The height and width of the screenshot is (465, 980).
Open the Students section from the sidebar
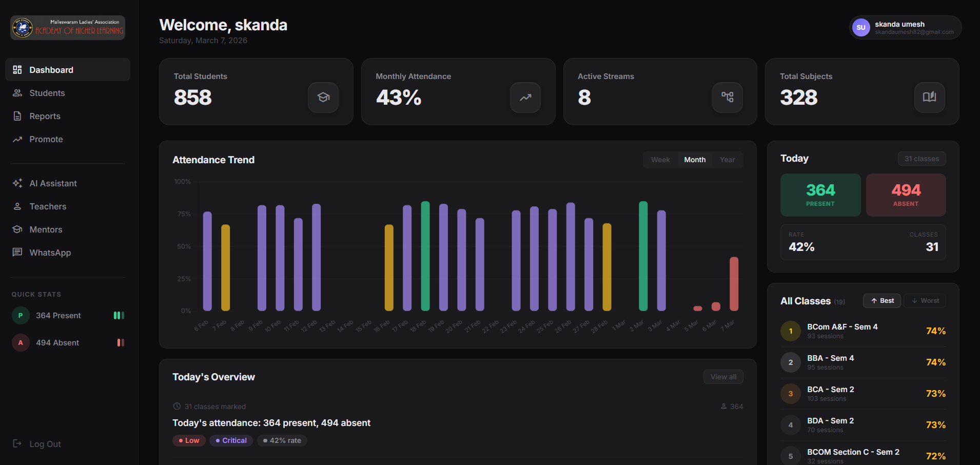click(x=46, y=93)
